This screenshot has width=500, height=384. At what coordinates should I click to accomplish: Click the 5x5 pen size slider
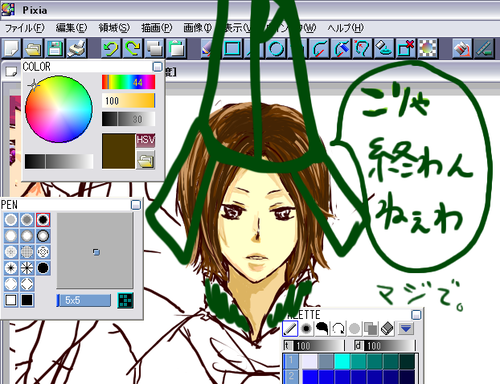(x=84, y=300)
